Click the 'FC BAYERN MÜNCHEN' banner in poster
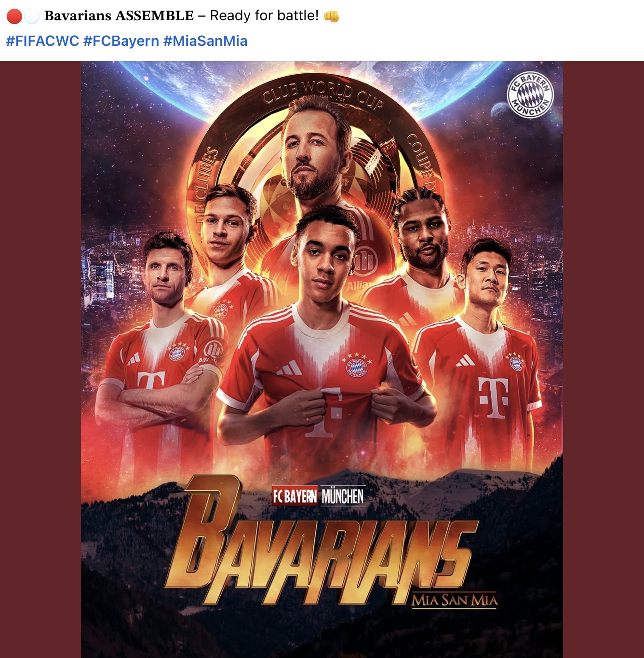 (x=318, y=496)
